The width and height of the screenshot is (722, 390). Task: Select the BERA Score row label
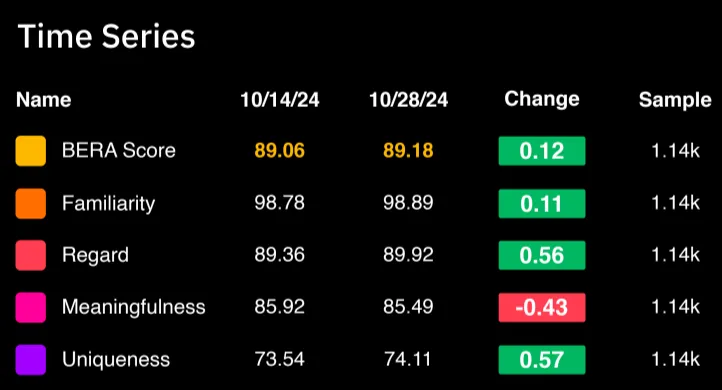pyautogui.click(x=119, y=151)
